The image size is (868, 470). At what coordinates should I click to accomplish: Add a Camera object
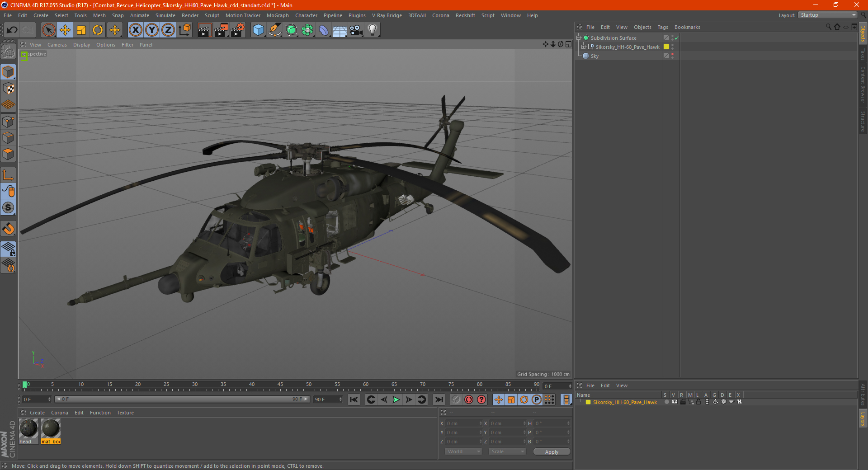356,30
